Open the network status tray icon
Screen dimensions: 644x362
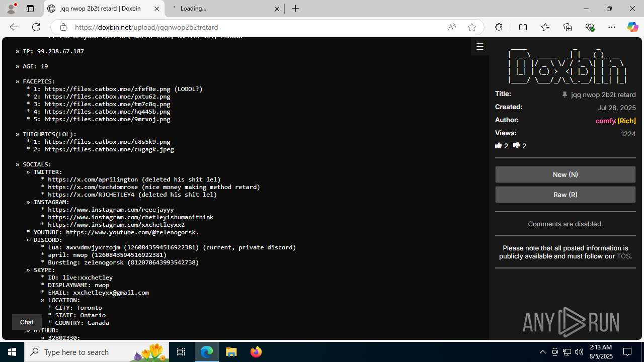click(x=567, y=352)
